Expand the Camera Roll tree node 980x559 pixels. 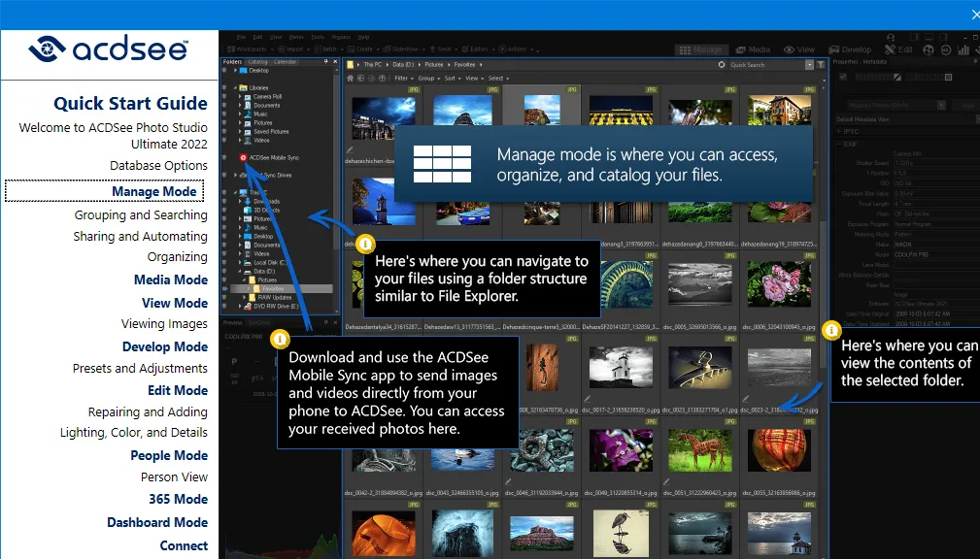point(240,97)
